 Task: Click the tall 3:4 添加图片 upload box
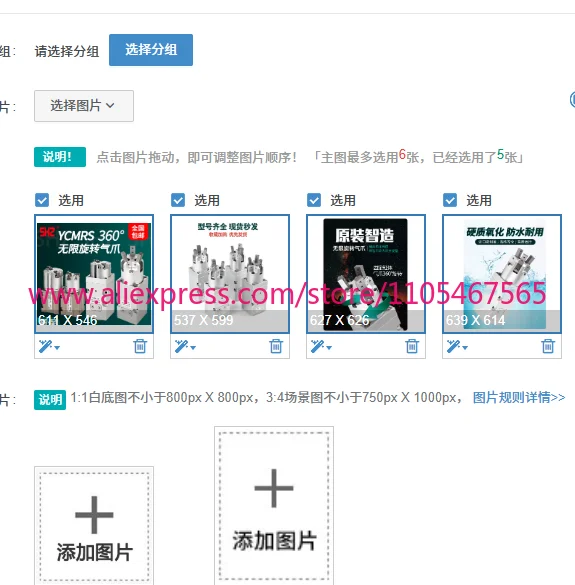[x=274, y=506]
